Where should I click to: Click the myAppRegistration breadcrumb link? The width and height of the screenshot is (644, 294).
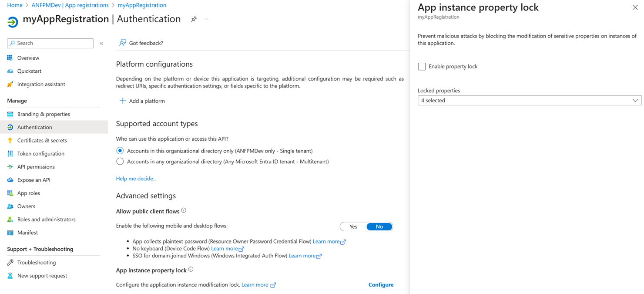pos(142,5)
